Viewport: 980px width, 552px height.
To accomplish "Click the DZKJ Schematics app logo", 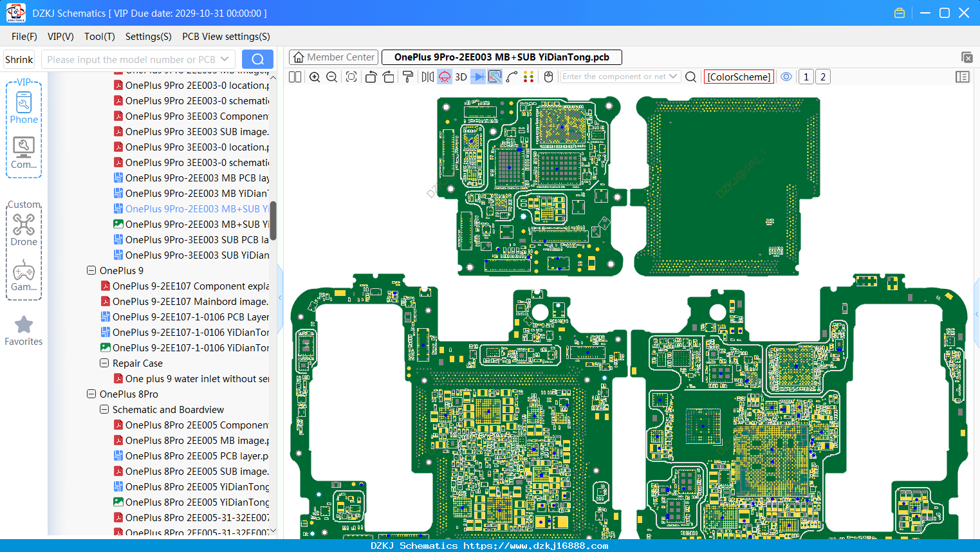I will pos(15,13).
